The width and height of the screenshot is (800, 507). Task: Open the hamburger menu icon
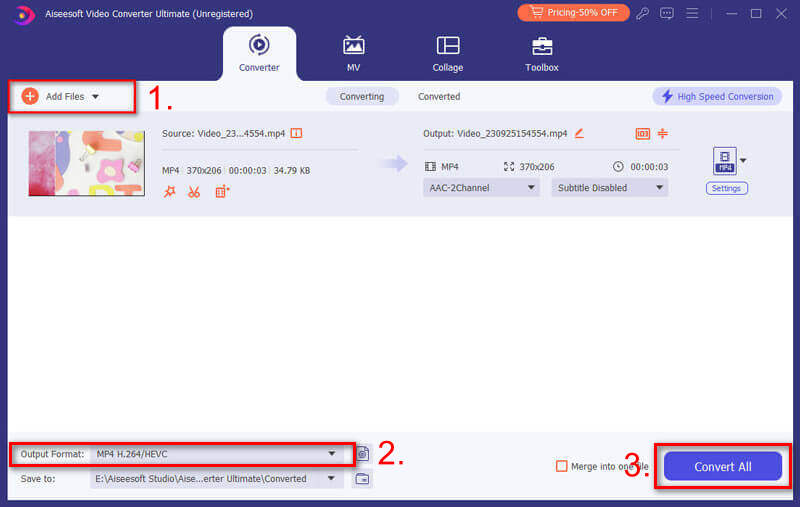692,13
